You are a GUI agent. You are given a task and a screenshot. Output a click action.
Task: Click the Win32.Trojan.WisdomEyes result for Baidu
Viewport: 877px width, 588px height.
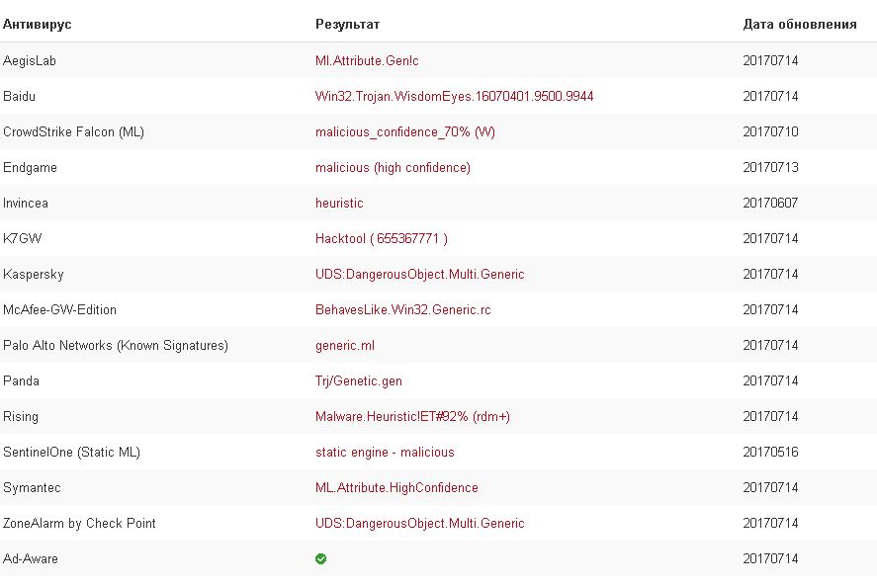[x=454, y=97]
